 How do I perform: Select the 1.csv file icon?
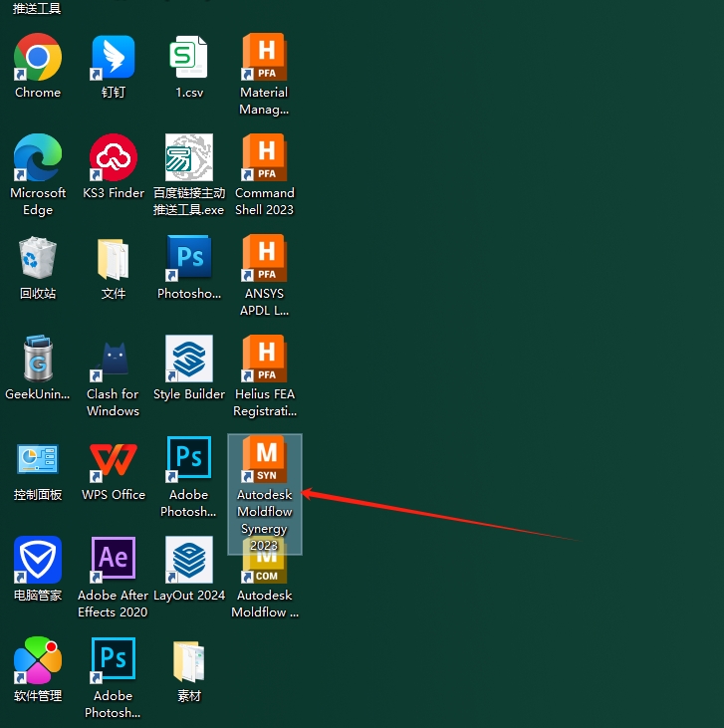point(189,58)
